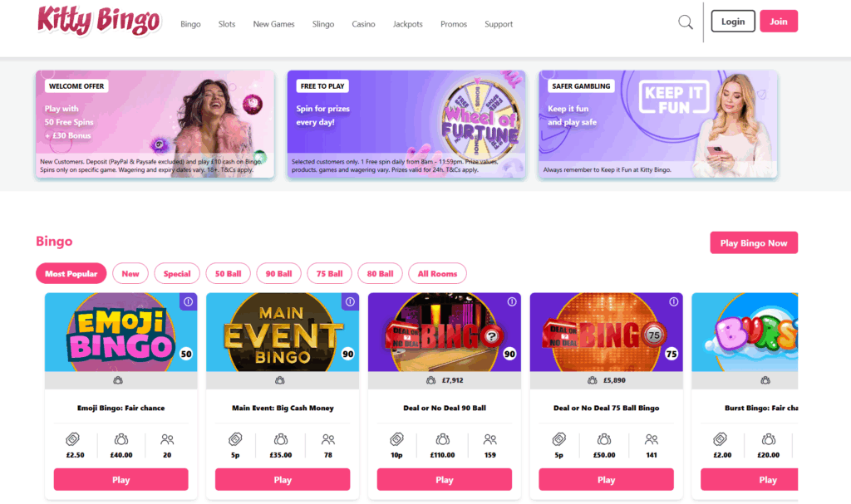
Task: Click the Login button
Action: pos(733,21)
